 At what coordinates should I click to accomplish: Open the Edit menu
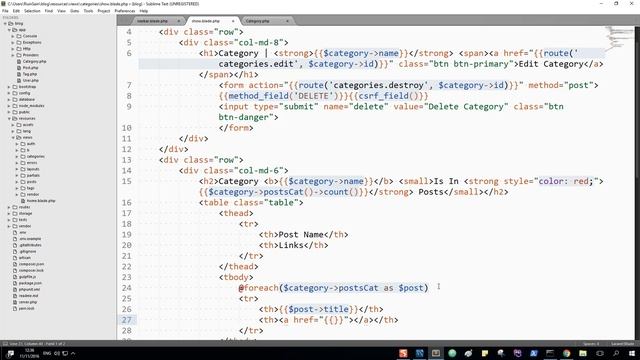(x=16, y=11)
